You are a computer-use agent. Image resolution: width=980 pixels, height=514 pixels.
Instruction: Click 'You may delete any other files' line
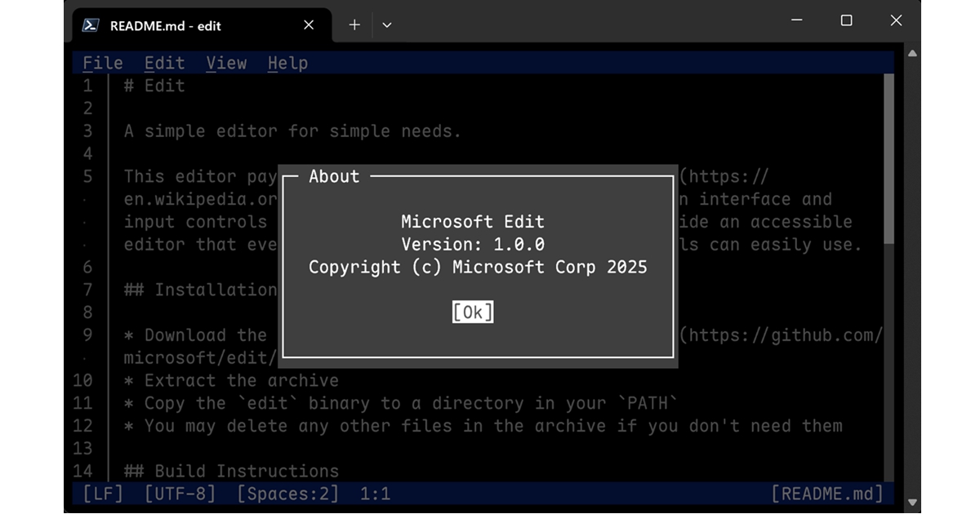click(x=483, y=426)
